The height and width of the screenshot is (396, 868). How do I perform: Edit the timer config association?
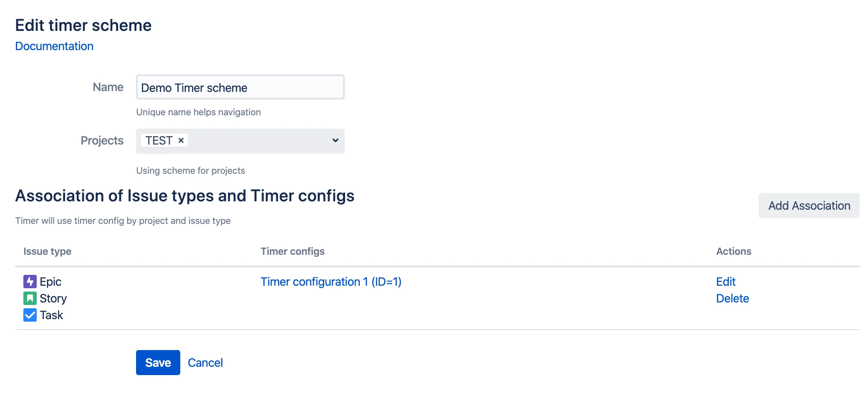point(726,282)
